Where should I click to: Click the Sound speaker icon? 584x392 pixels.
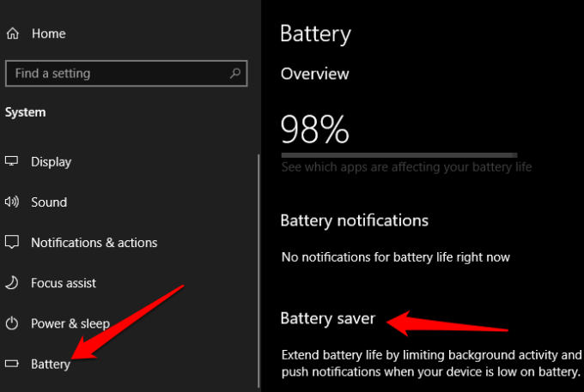pyautogui.click(x=12, y=202)
